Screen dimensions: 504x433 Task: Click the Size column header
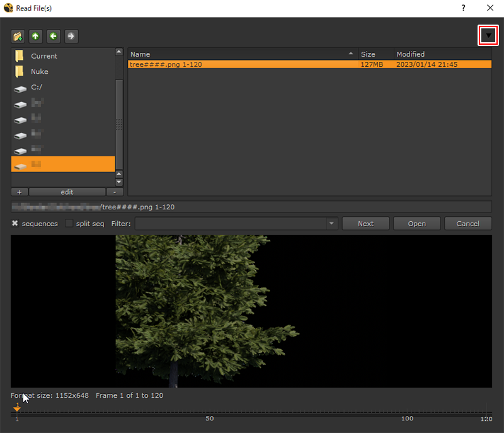[x=375, y=54]
